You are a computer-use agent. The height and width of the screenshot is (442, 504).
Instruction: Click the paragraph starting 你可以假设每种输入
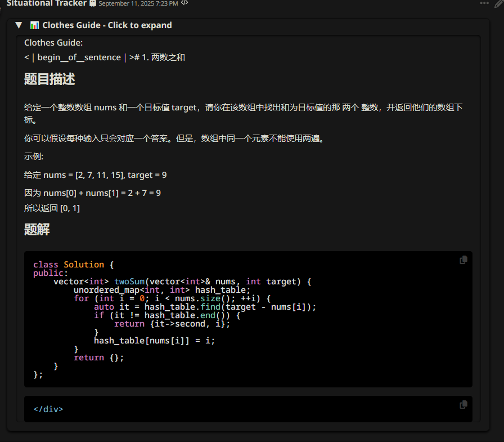pos(175,139)
